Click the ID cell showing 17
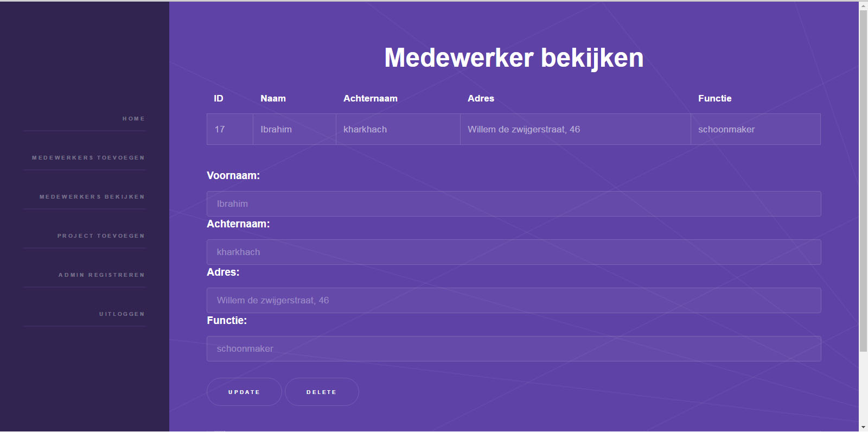The width and height of the screenshot is (868, 432). click(230, 129)
